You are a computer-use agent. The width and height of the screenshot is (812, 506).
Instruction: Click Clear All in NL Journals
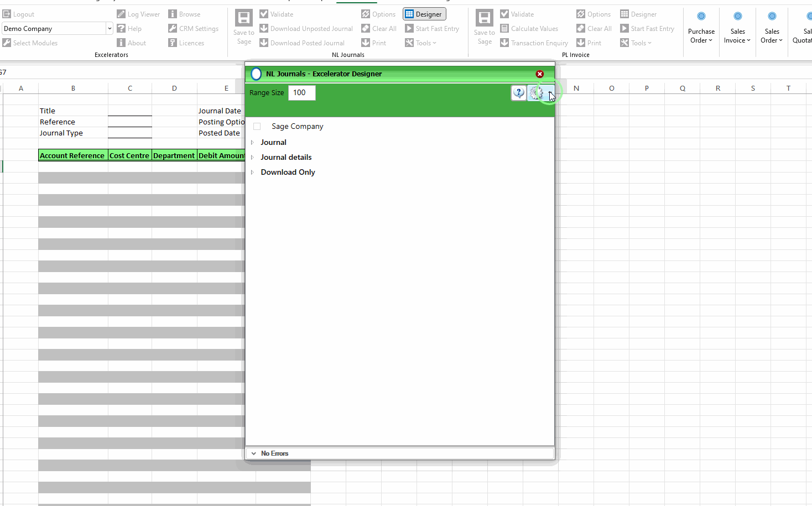(x=378, y=29)
